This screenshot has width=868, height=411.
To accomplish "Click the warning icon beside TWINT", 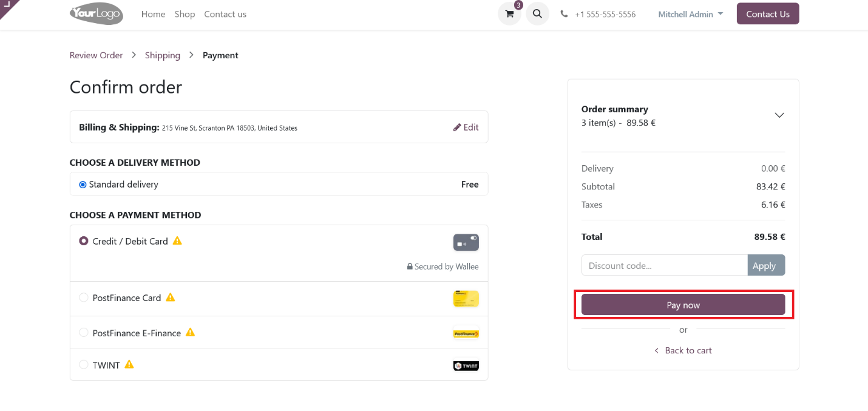I will pyautogui.click(x=129, y=365).
